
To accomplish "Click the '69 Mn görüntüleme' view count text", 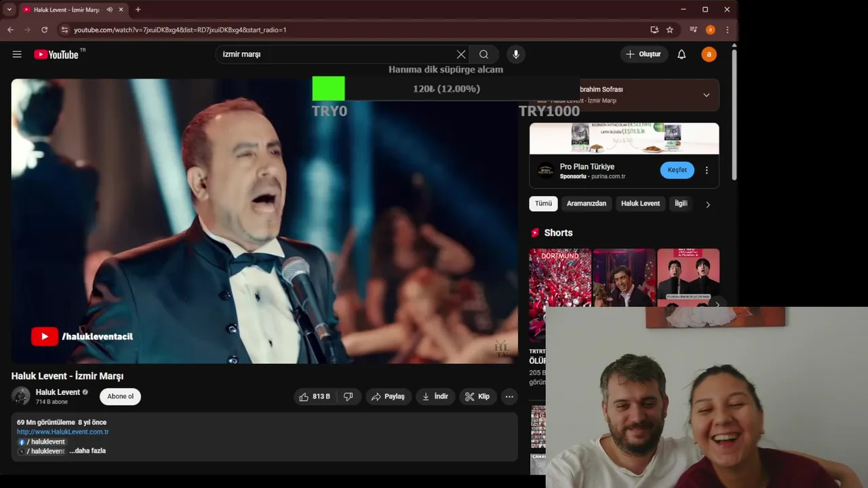I will [46, 422].
